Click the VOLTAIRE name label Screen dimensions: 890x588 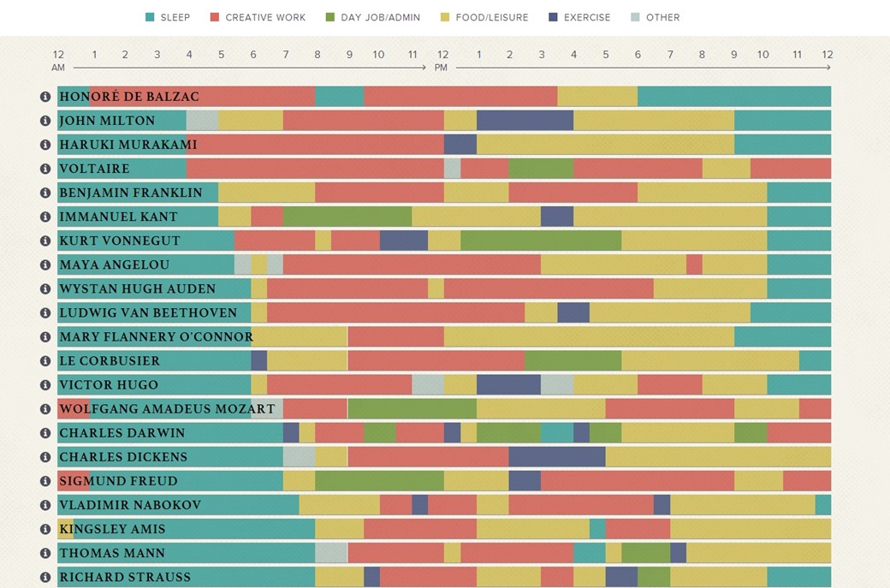click(95, 169)
